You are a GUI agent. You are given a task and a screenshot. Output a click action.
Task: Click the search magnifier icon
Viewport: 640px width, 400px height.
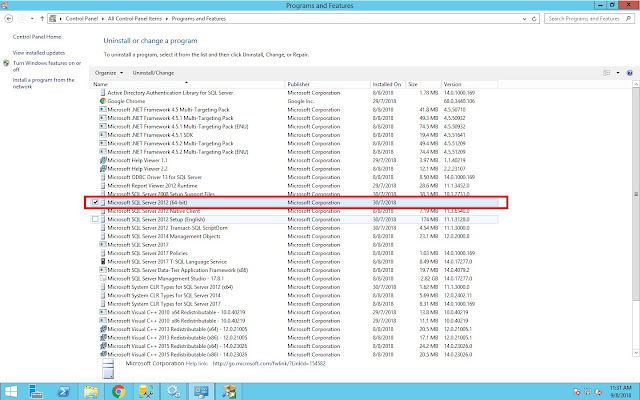click(628, 18)
